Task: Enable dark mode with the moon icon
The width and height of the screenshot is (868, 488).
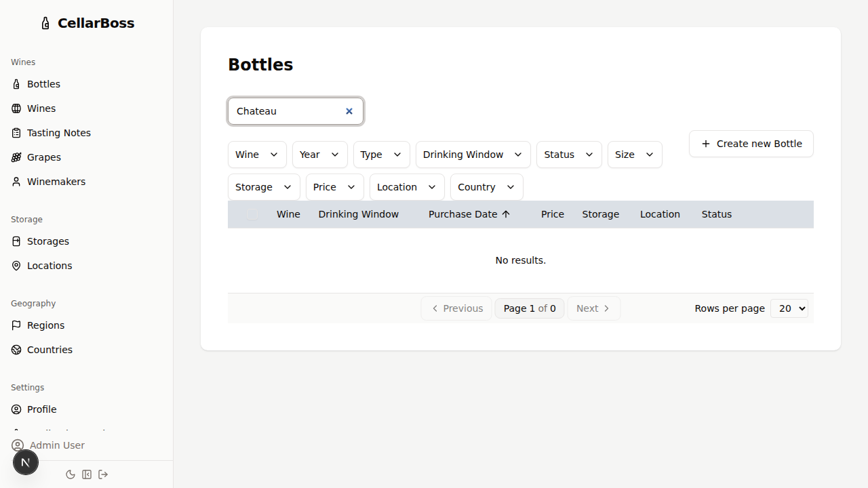Action: pos(71,474)
